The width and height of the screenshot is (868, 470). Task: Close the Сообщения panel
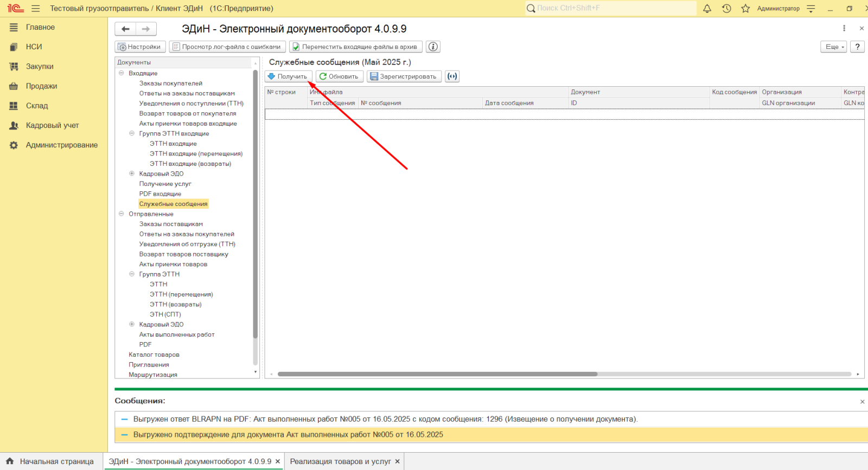tap(862, 402)
